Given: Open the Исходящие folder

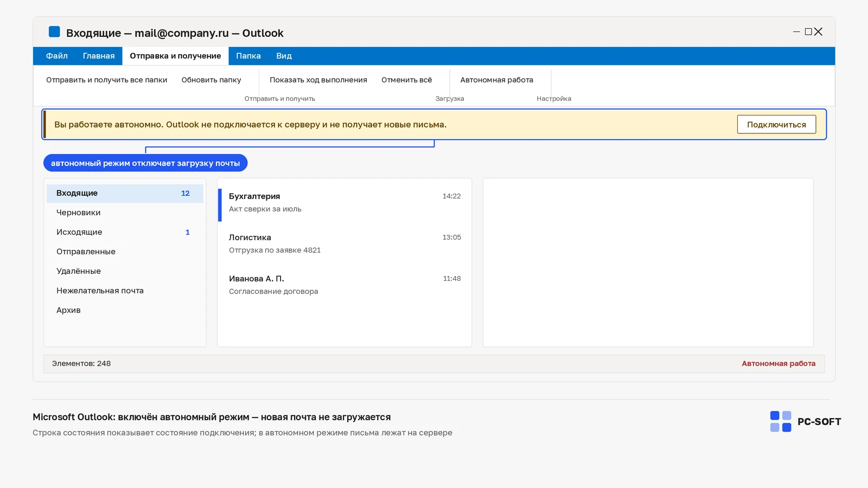Looking at the screenshot, I should (x=125, y=232).
